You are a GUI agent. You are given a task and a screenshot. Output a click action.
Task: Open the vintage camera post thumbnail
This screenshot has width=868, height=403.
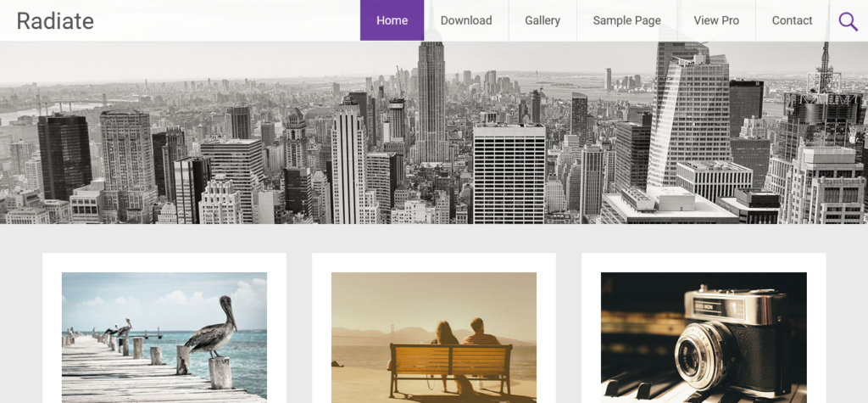[x=704, y=337]
